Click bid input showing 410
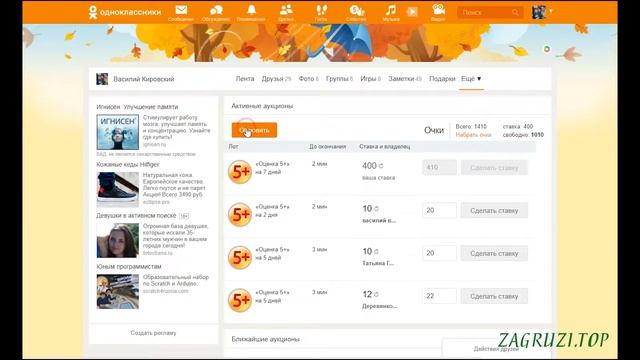Image resolution: width=640 pixels, height=360 pixels. (x=439, y=167)
